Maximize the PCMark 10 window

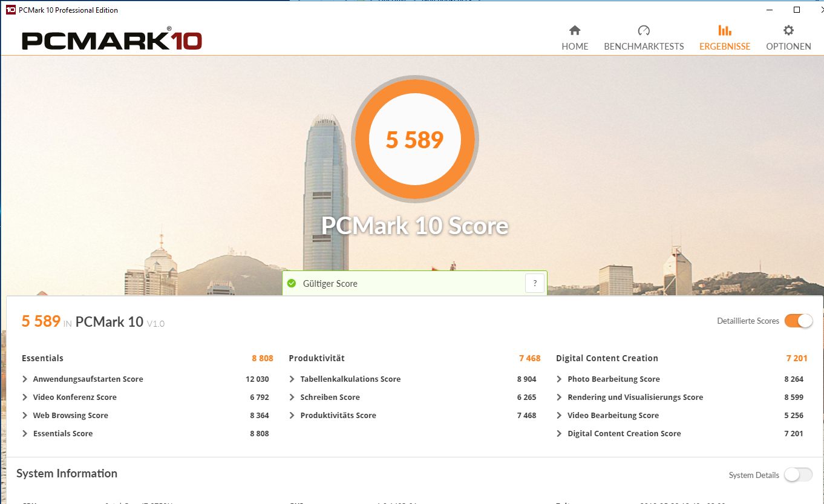click(x=797, y=10)
